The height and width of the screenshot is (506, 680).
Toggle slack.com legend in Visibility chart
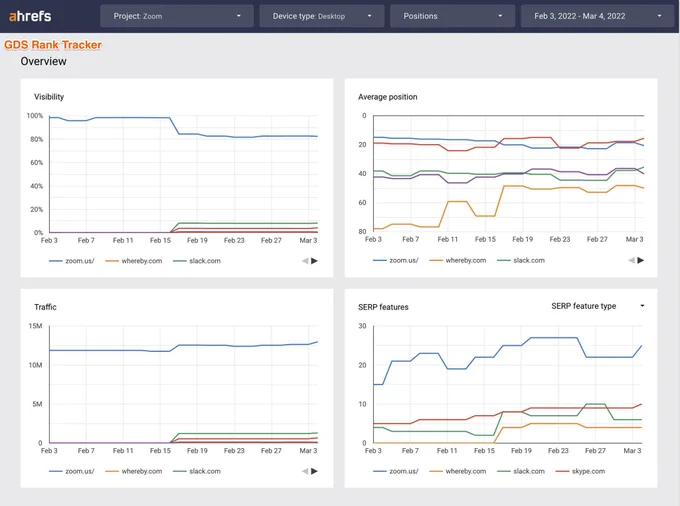(197, 261)
